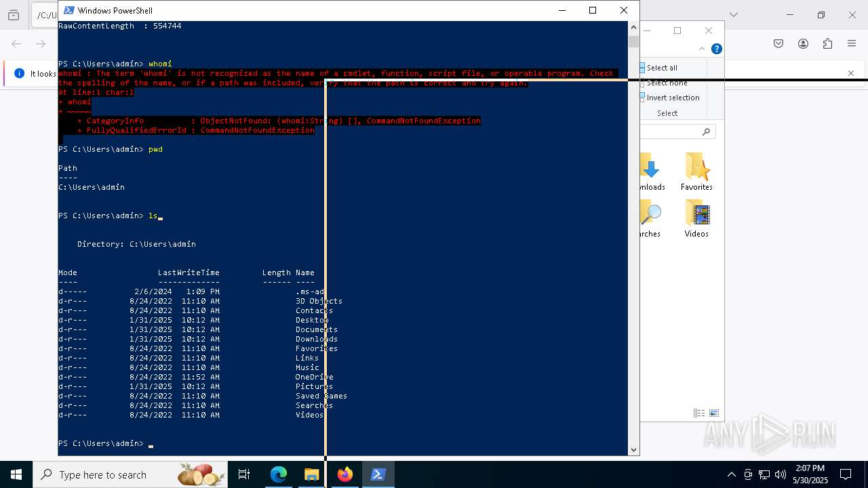
Task: Open Firefox account profile icon
Action: pos(803,43)
